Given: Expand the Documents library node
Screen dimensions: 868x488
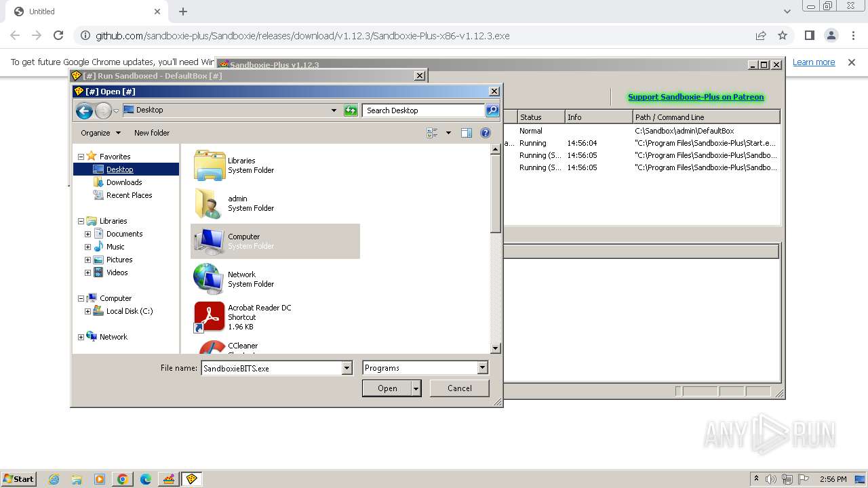Looking at the screenshot, I should pos(87,234).
